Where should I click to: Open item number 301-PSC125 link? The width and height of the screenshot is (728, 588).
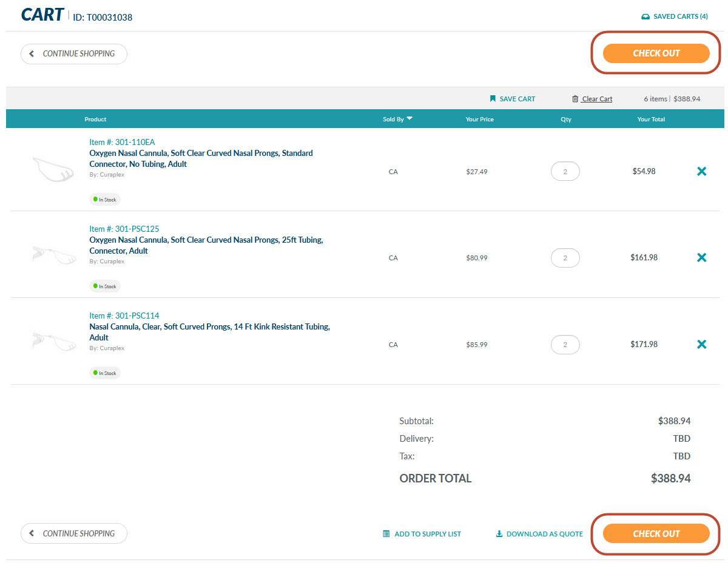(x=124, y=229)
